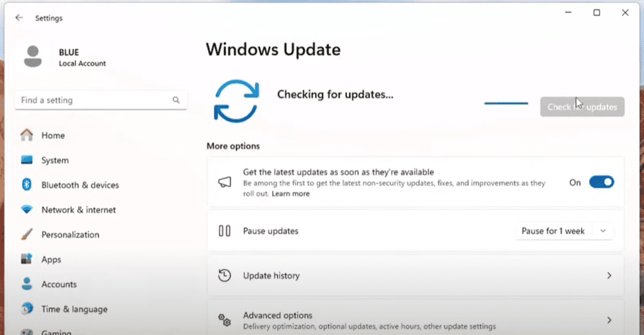Expand Advanced options with its chevron
Screen dimensions: 644x335
(609, 320)
